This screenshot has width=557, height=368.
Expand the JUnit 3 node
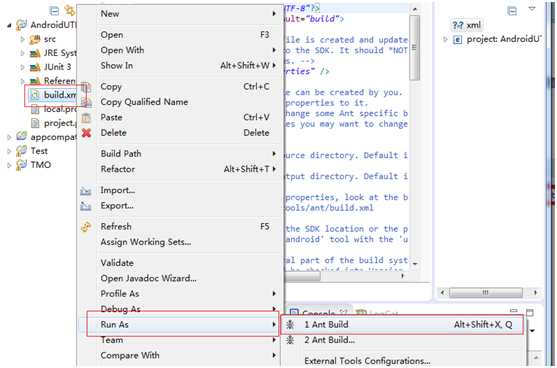(22, 67)
